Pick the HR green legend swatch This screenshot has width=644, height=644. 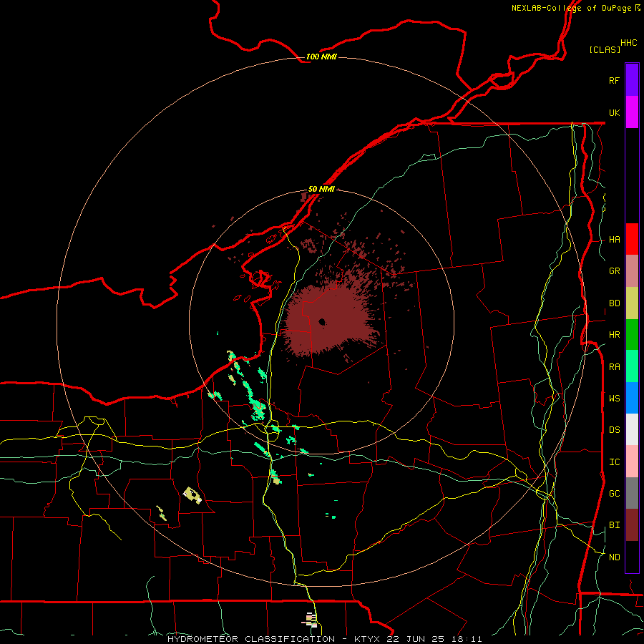click(x=632, y=335)
